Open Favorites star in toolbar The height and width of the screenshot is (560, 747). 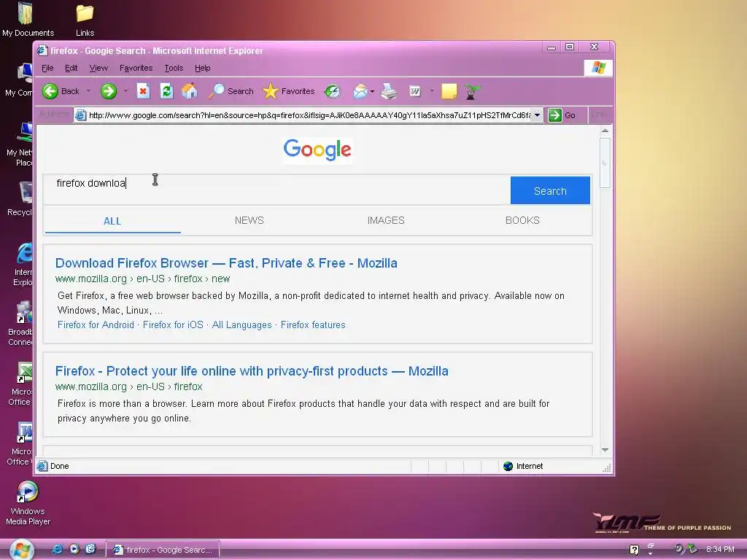click(270, 91)
